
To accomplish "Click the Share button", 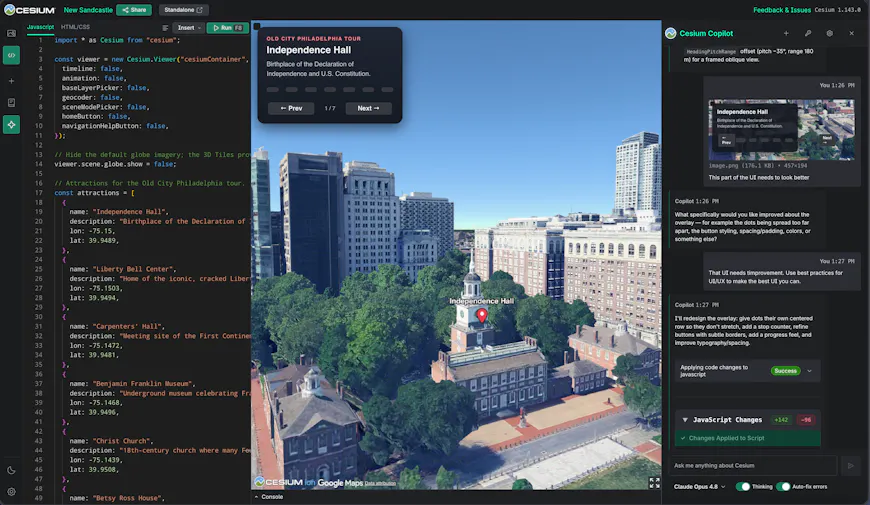I will (134, 10).
